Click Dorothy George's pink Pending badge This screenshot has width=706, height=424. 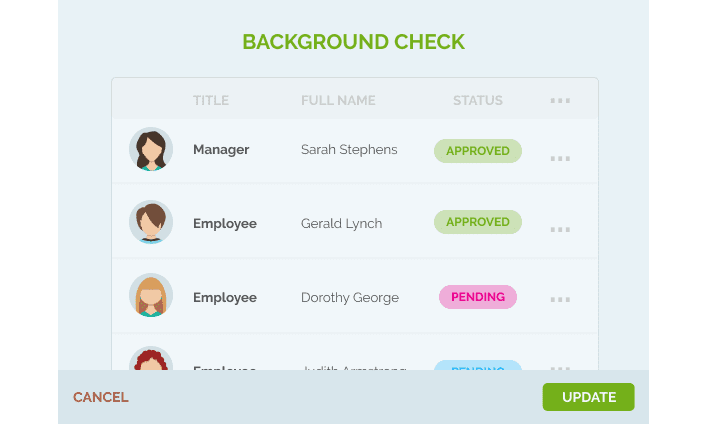(478, 297)
